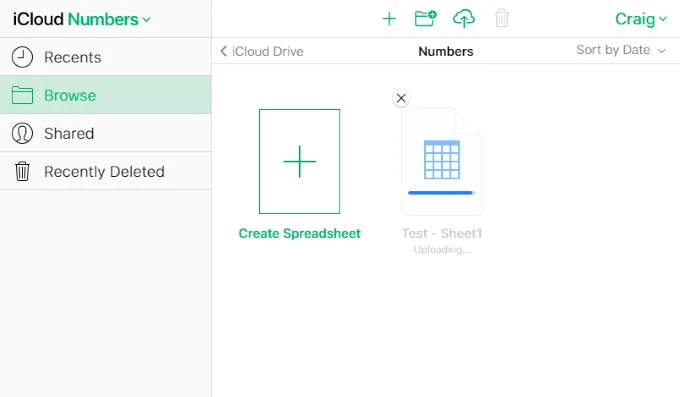Open the Sort by Date dropdown
The image size is (680, 397).
tap(621, 50)
